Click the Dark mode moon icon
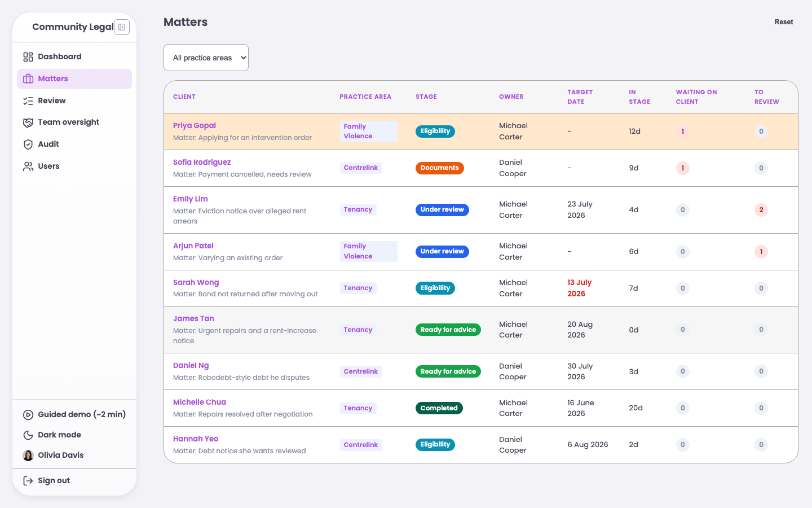Screen dimensions: 812x508 point(28,435)
